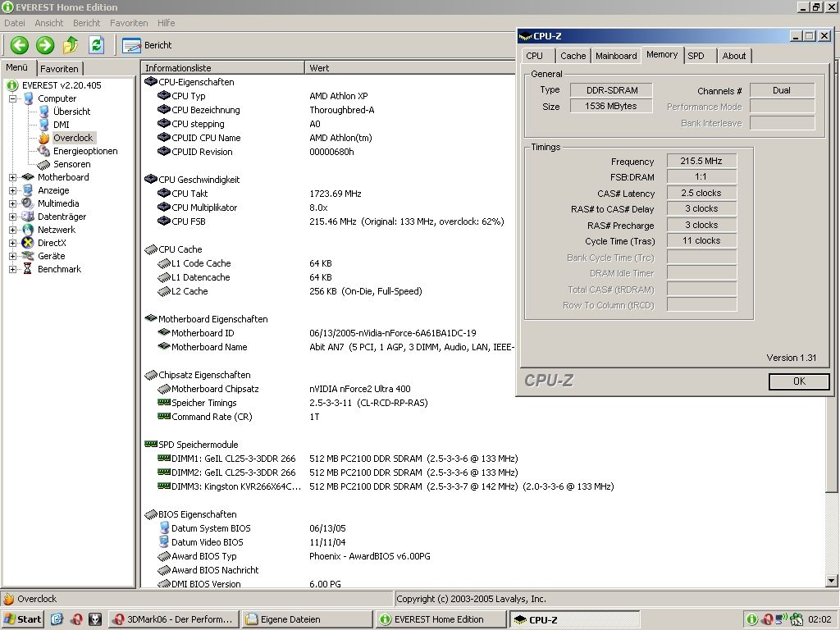Click the Netzwerk globe icon in tree
This screenshot has height=630, width=840.
pos(28,230)
